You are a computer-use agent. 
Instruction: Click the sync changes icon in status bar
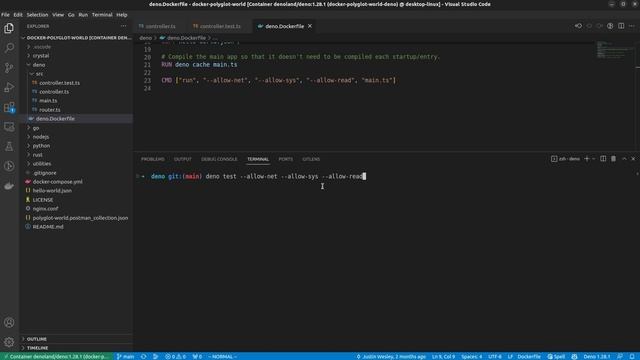[x=143, y=356]
